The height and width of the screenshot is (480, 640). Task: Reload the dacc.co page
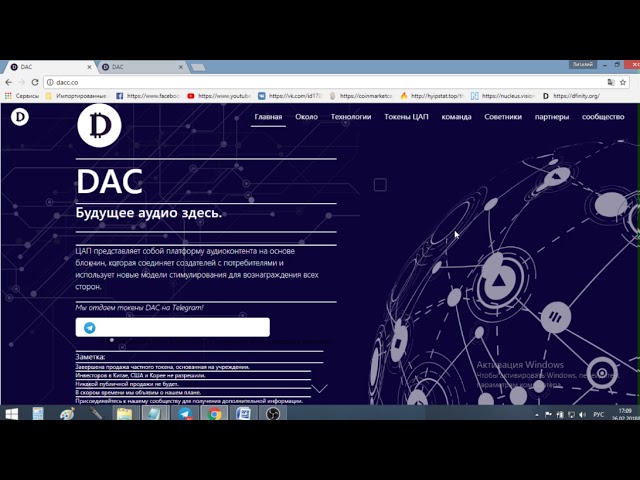click(x=35, y=82)
